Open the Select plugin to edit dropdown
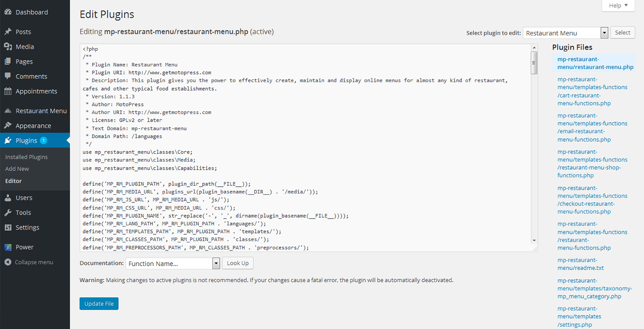This screenshot has width=644, height=329. coord(565,33)
